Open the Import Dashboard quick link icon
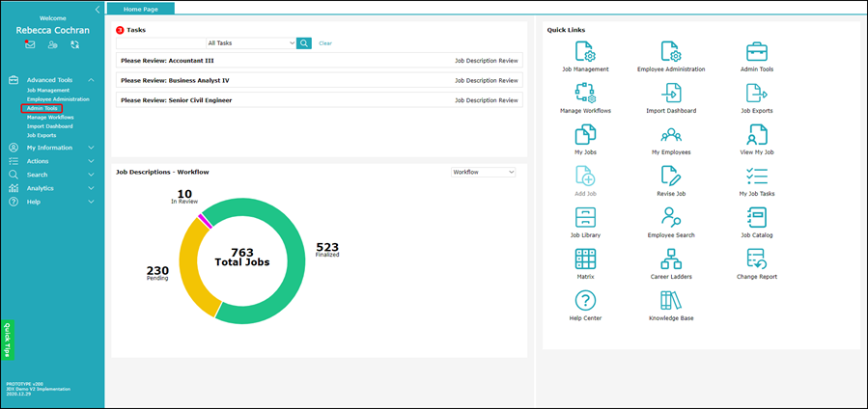The height and width of the screenshot is (409, 868). pos(671,93)
